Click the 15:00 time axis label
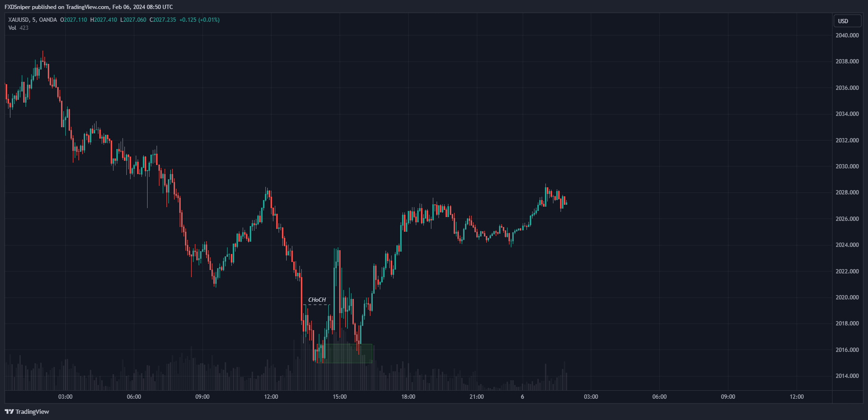This screenshot has width=868, height=420. (340, 397)
